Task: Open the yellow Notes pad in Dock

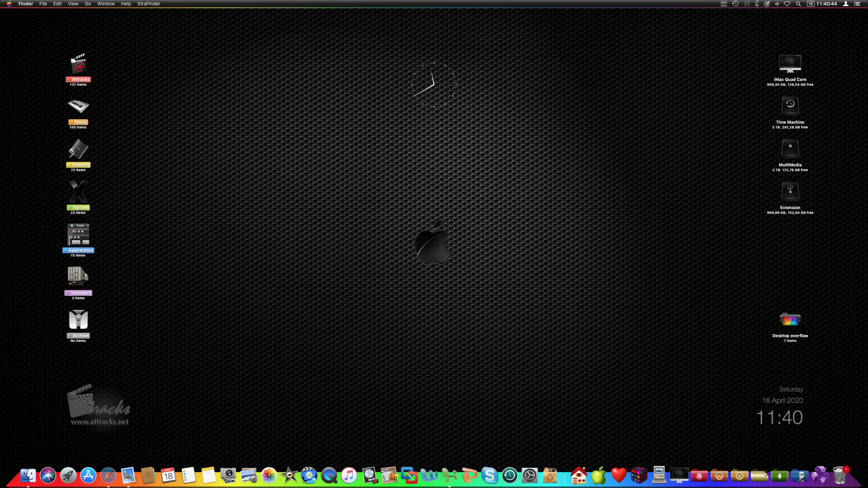Action: 208,475
